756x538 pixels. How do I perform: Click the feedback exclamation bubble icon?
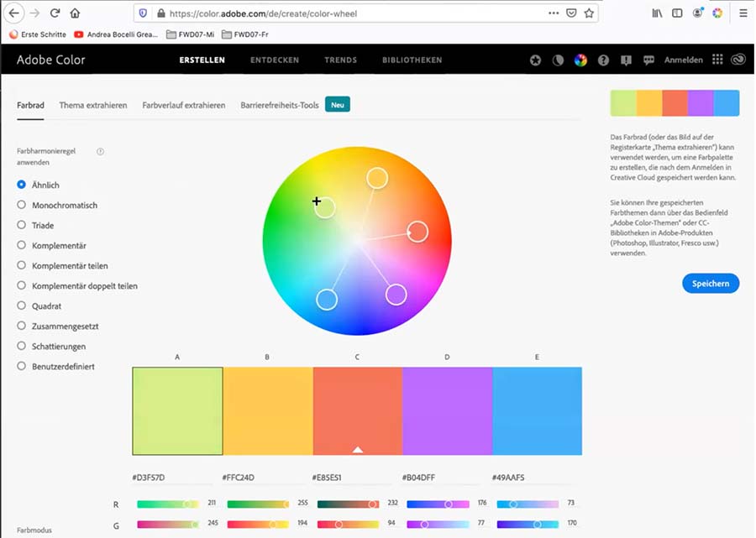pyautogui.click(x=626, y=60)
